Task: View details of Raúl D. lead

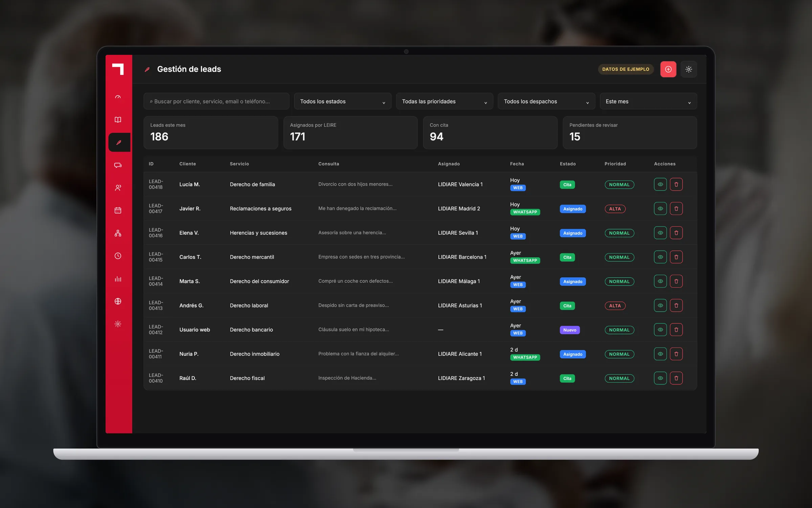Action: tap(660, 378)
